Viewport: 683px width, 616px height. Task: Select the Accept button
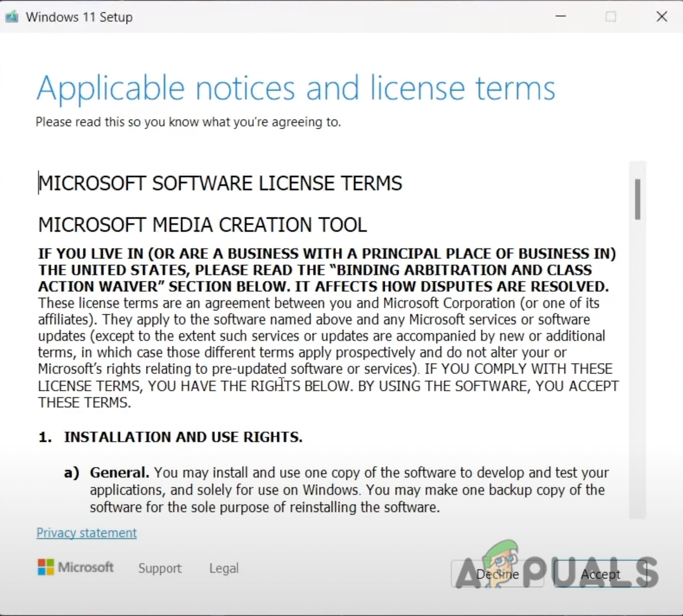(601, 574)
